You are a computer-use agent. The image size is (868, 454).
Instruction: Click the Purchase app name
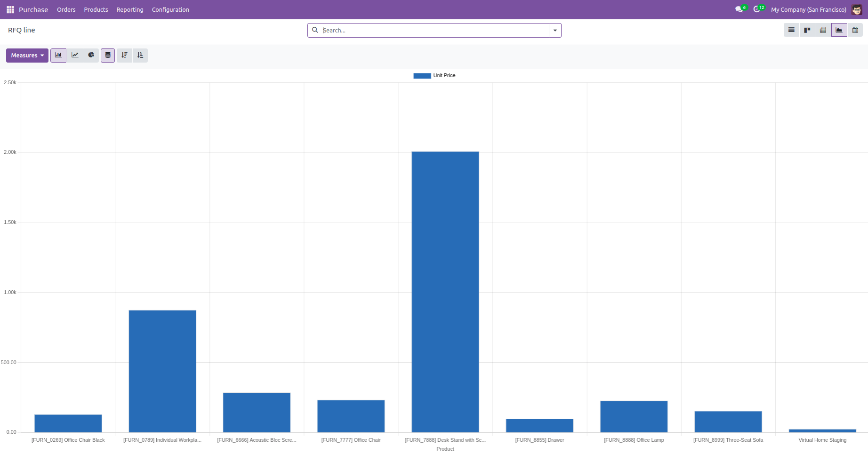[x=33, y=10]
